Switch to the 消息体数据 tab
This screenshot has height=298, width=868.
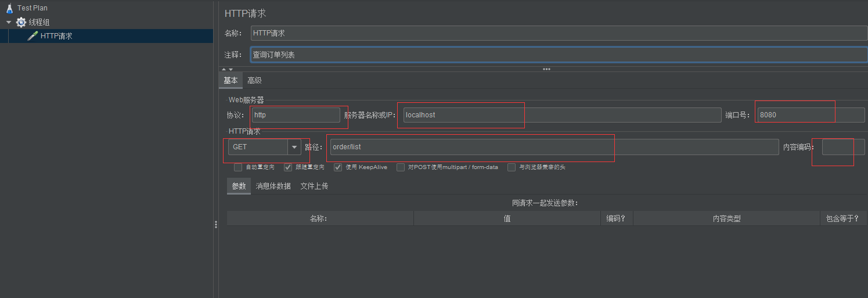pyautogui.click(x=273, y=186)
